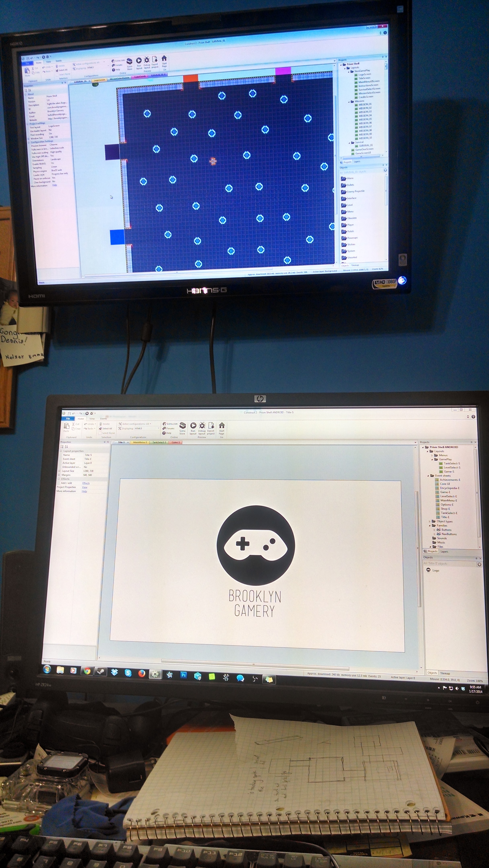The image size is (489, 868).
Task: Expand Buttons family in Prism Shell ANDROID tree
Action: pyautogui.click(x=434, y=530)
